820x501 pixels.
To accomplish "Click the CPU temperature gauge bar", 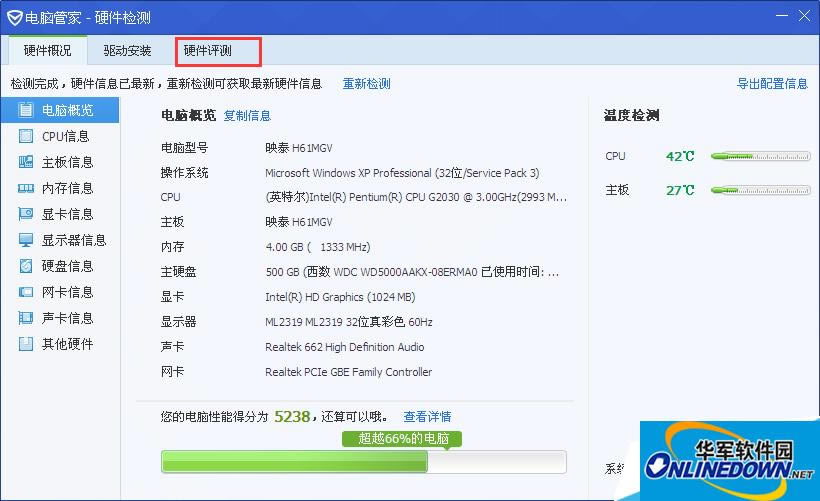I will click(x=760, y=156).
